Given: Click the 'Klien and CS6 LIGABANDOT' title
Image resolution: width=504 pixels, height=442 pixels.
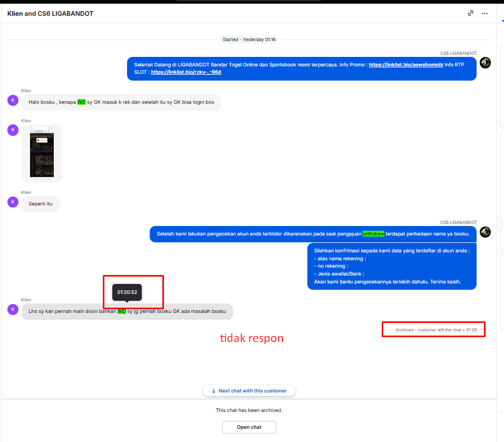Looking at the screenshot, I should click(x=51, y=14).
